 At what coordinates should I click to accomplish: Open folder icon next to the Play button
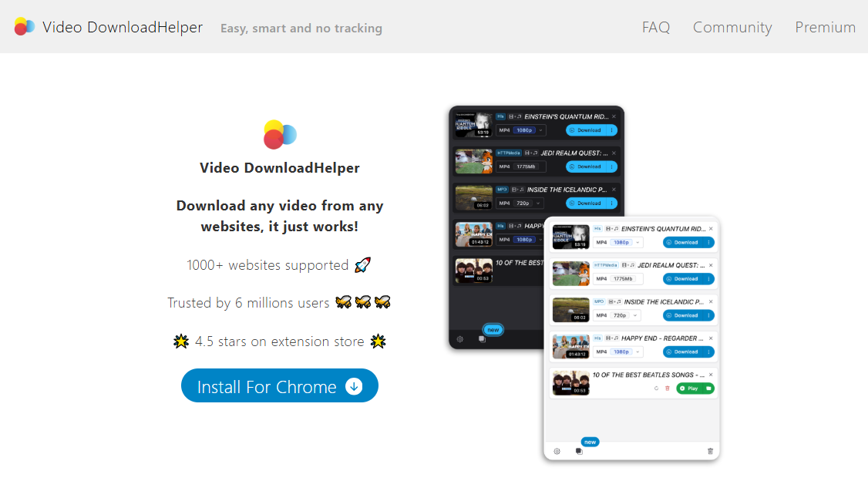click(x=708, y=388)
